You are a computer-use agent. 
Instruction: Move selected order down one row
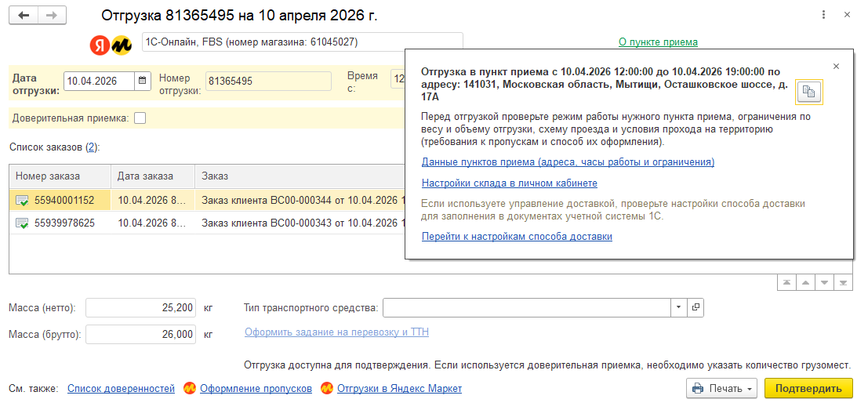point(824,283)
